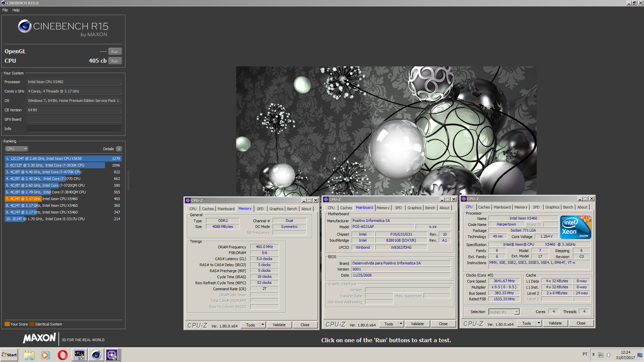Click Validate in Mainboard CPU-Z window
The image size is (644, 362).
pos(417,324)
